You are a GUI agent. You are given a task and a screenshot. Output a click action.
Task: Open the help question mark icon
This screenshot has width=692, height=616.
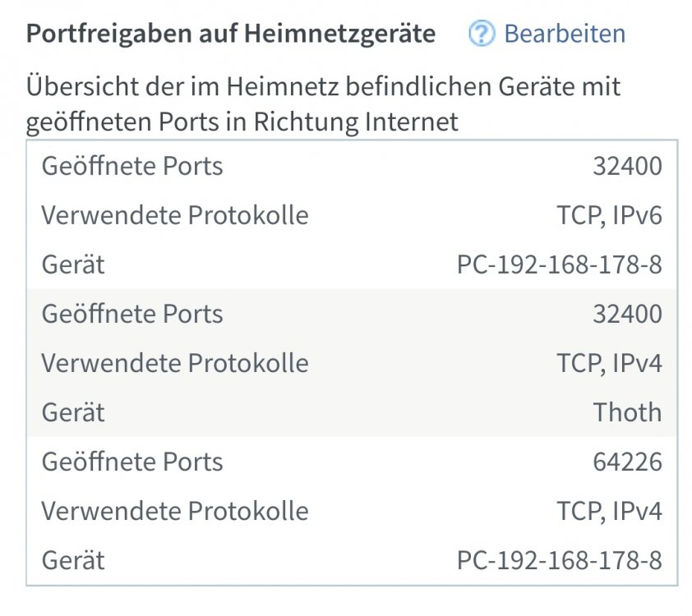(482, 34)
